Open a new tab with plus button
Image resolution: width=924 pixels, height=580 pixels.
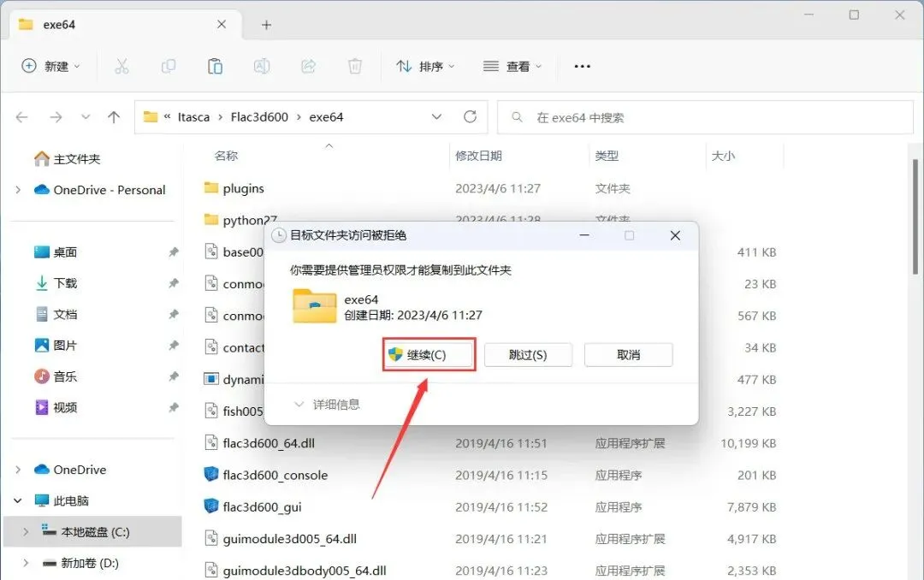(x=266, y=25)
